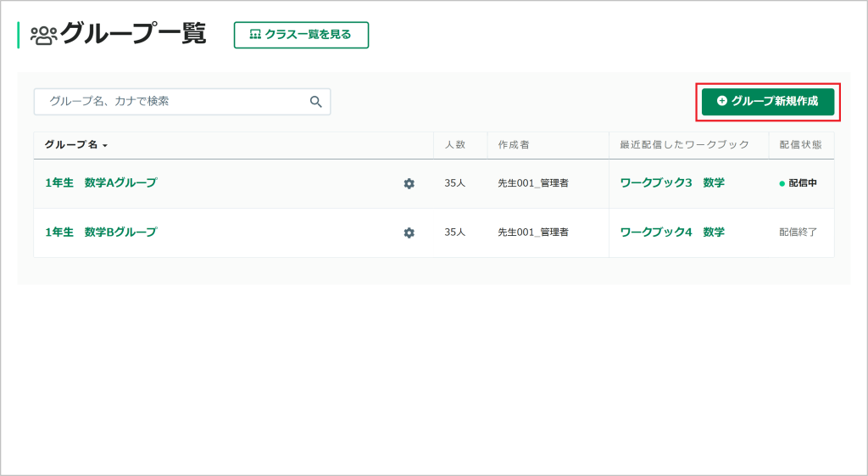Click the 配信状態 column header
The image size is (868, 476).
click(801, 145)
